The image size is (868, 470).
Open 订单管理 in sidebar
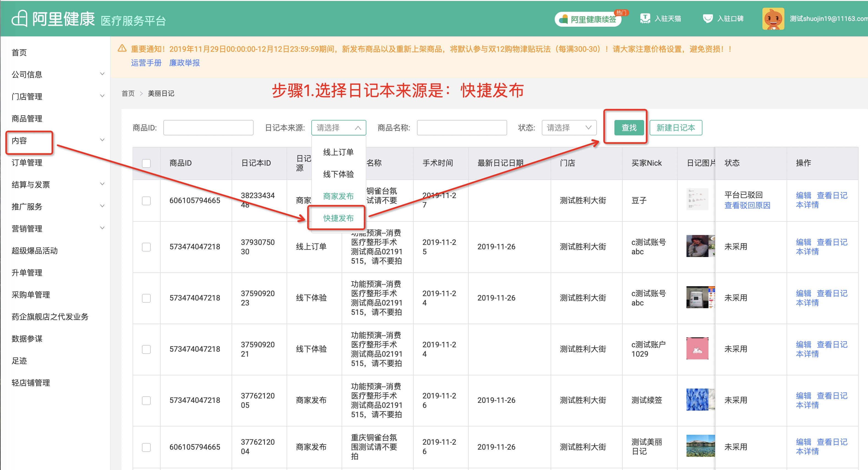(x=27, y=163)
